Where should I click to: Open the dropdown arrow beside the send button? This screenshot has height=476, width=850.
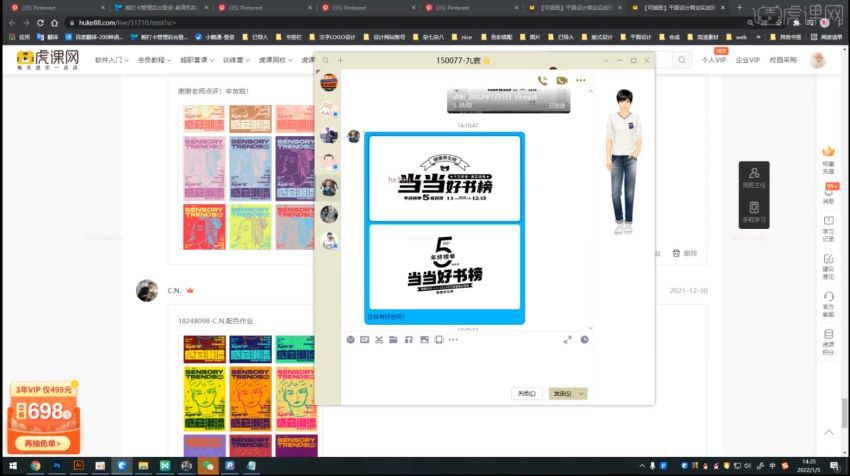pos(582,394)
